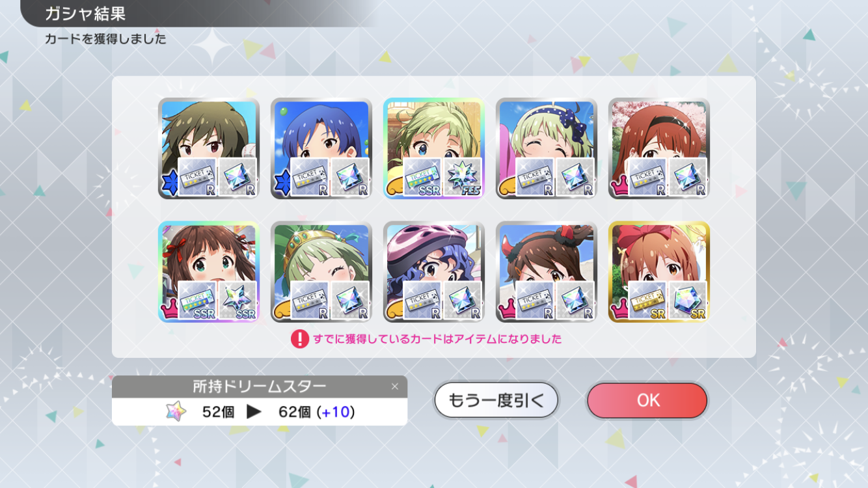Click the ガシャ結果 header title
Image resolution: width=868 pixels, height=488 pixels.
point(85,14)
